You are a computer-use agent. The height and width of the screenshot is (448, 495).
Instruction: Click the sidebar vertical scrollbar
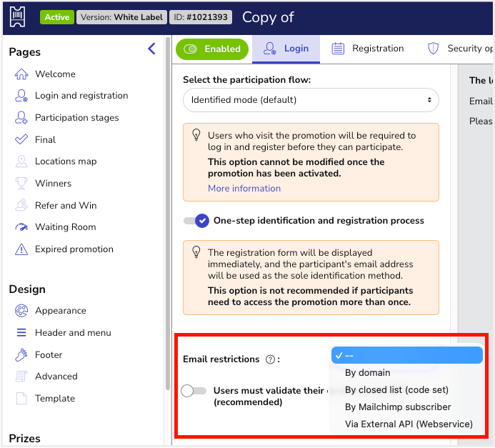pyautogui.click(x=168, y=213)
